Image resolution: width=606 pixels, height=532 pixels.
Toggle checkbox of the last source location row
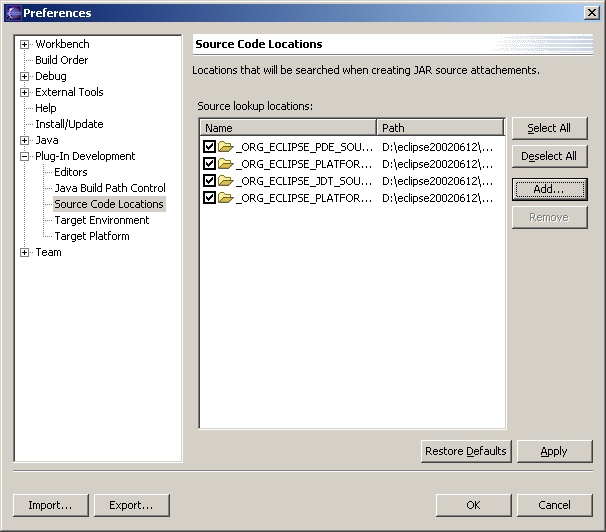pos(209,198)
